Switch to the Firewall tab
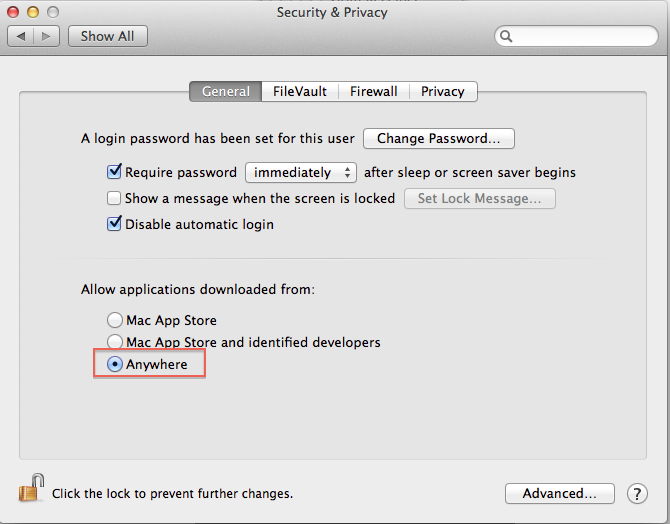This screenshot has width=670, height=524. click(x=373, y=91)
